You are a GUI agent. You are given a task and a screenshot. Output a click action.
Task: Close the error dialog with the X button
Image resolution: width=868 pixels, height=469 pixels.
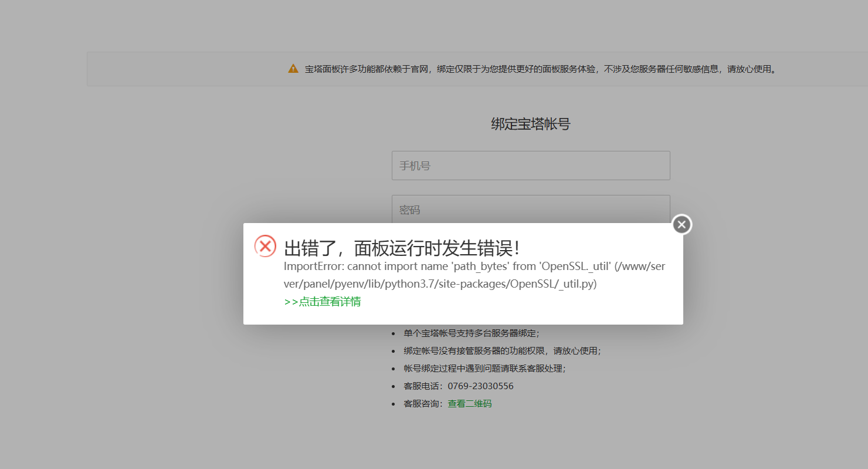pos(681,224)
